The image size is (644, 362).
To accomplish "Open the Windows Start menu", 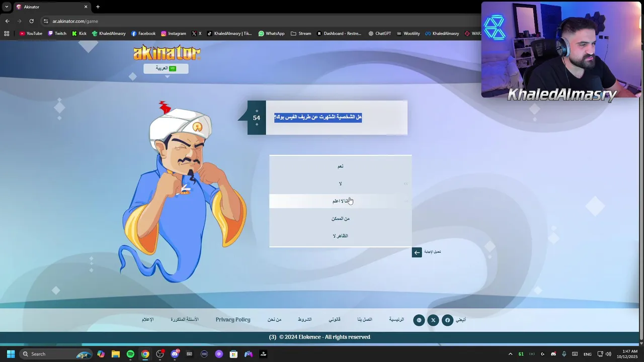I will tap(11, 354).
